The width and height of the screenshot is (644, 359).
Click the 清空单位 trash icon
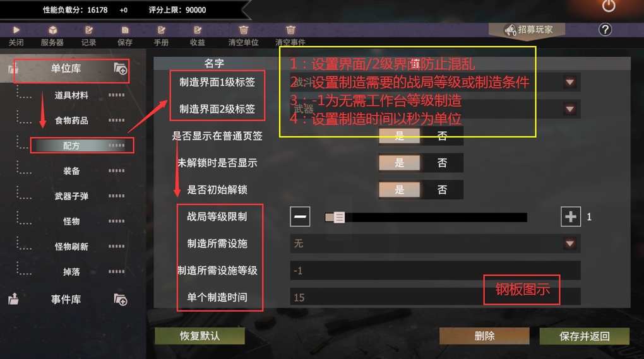click(x=244, y=30)
